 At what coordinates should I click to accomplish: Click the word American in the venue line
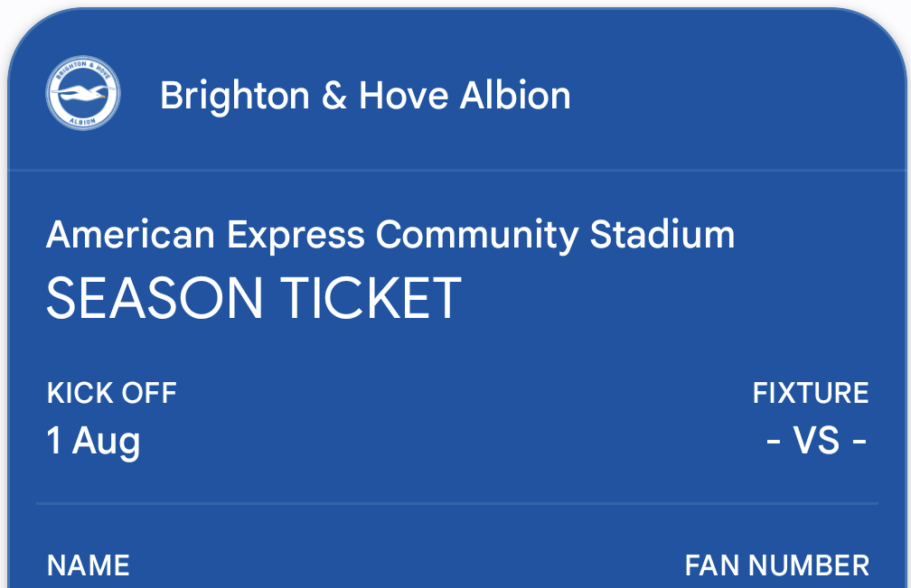coord(131,234)
